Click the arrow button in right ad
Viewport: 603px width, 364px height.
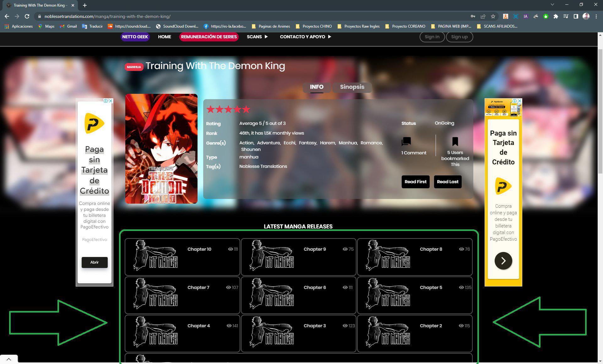pyautogui.click(x=503, y=261)
